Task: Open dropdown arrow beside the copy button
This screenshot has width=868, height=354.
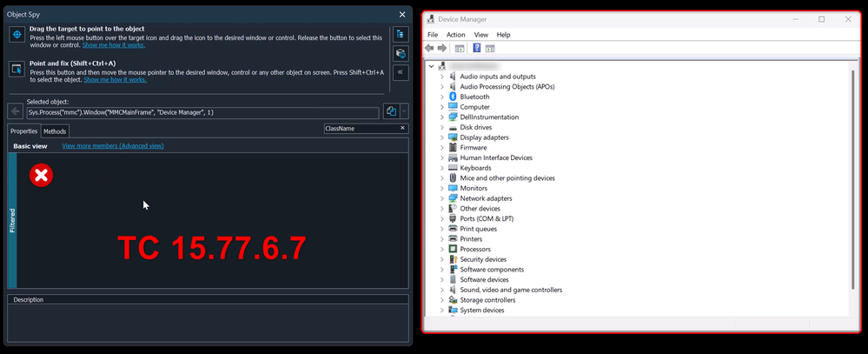Action: [x=404, y=111]
